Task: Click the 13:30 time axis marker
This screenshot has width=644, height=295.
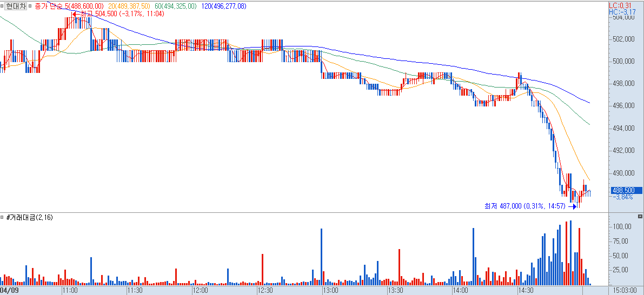Action: [x=395, y=291]
